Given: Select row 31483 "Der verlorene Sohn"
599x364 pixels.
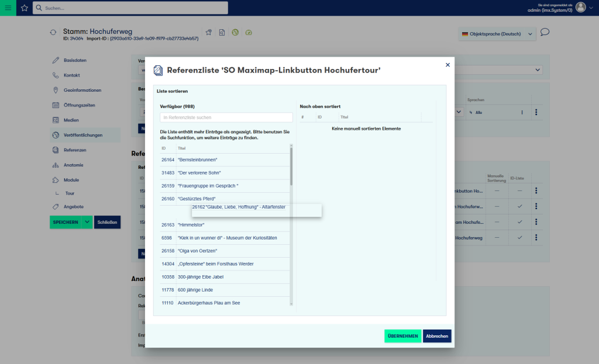Looking at the screenshot, I should tap(225, 173).
